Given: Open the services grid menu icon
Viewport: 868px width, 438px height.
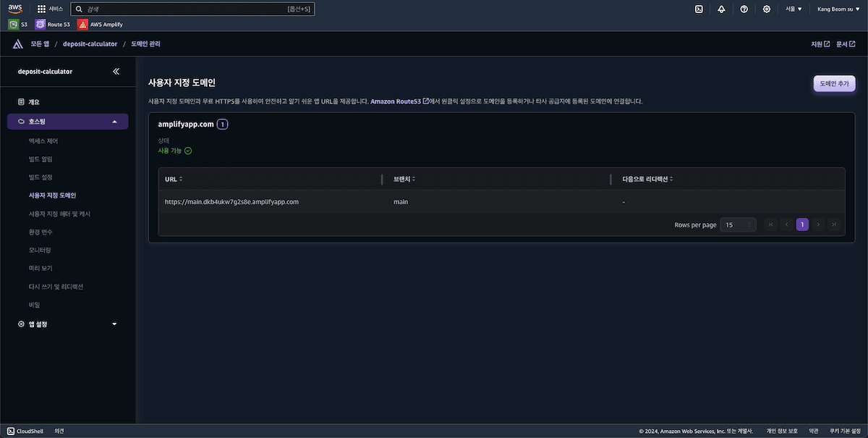Looking at the screenshot, I should pyautogui.click(x=42, y=9).
